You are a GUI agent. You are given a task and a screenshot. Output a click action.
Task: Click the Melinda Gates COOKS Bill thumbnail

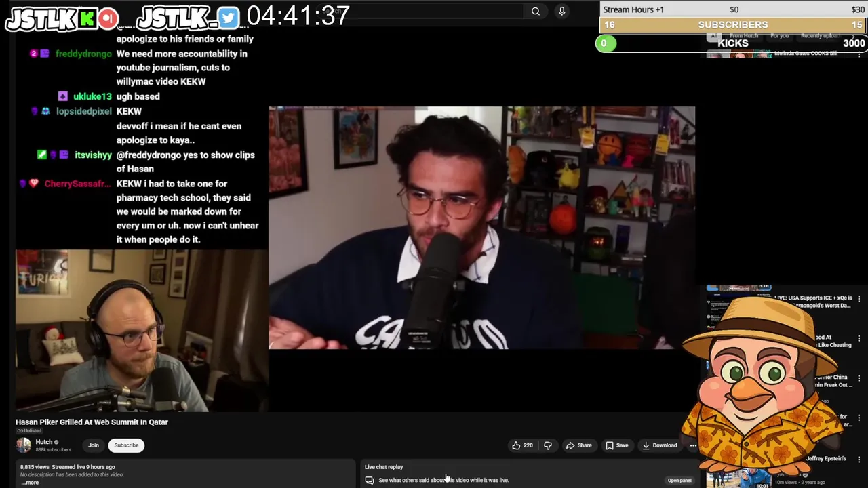point(738,54)
